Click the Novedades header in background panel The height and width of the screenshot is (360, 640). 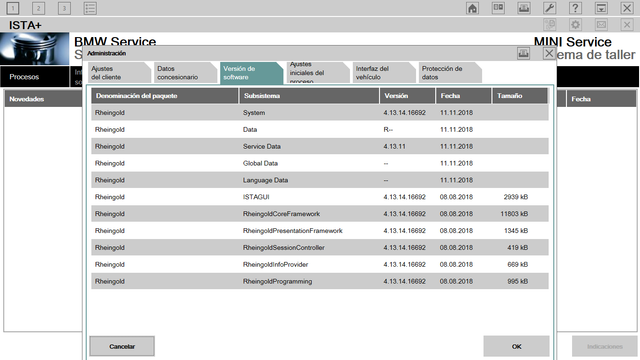43,99
